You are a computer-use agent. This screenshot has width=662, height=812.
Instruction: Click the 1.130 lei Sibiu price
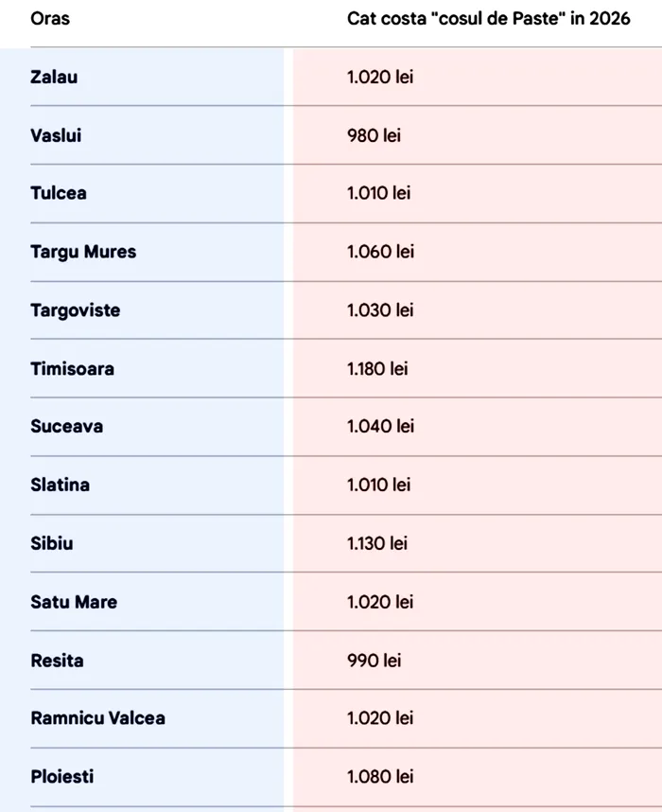tap(377, 543)
